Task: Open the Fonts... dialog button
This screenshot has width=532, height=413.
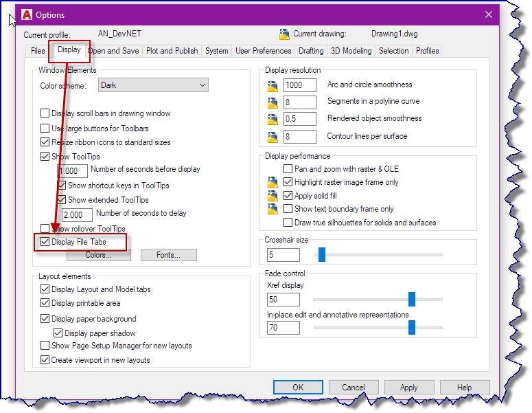Action: coord(169,255)
